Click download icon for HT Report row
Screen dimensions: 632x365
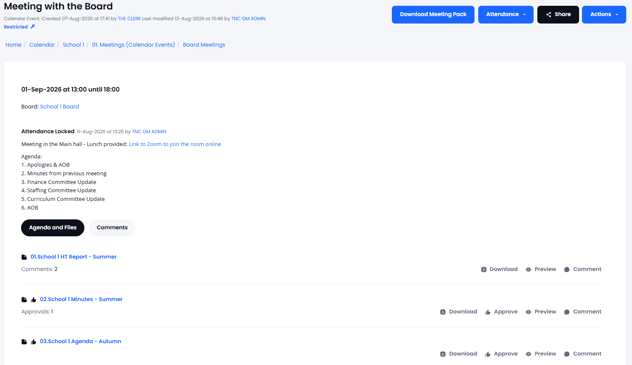click(484, 269)
